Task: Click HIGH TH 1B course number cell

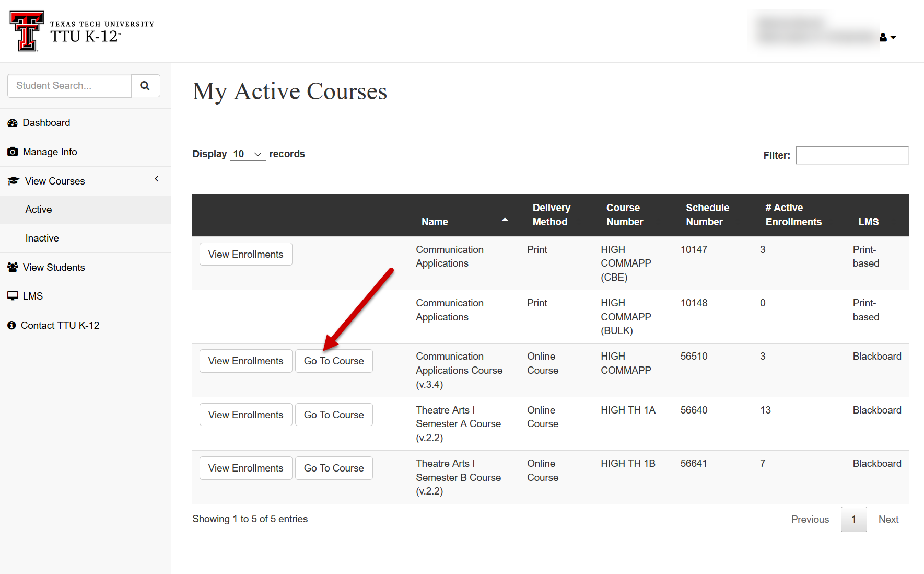Action: point(628,464)
